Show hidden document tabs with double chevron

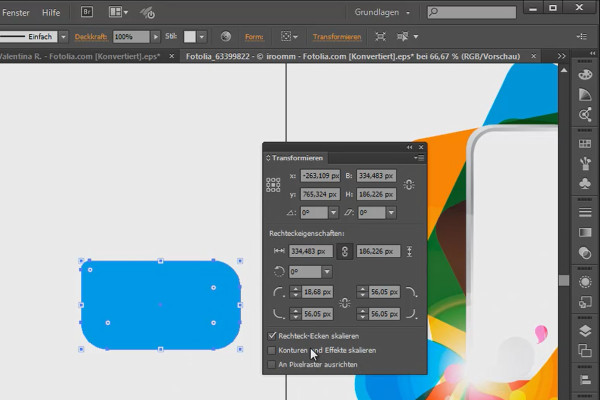(x=561, y=56)
